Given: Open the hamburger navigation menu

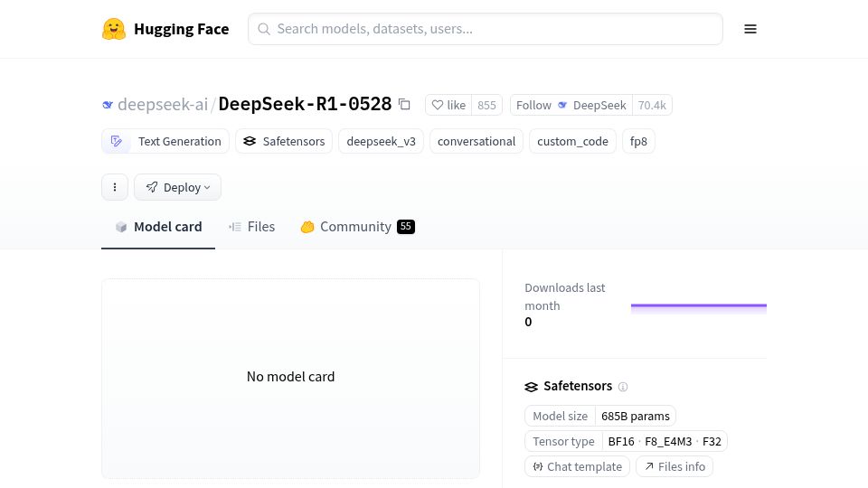Looking at the screenshot, I should coord(750,29).
